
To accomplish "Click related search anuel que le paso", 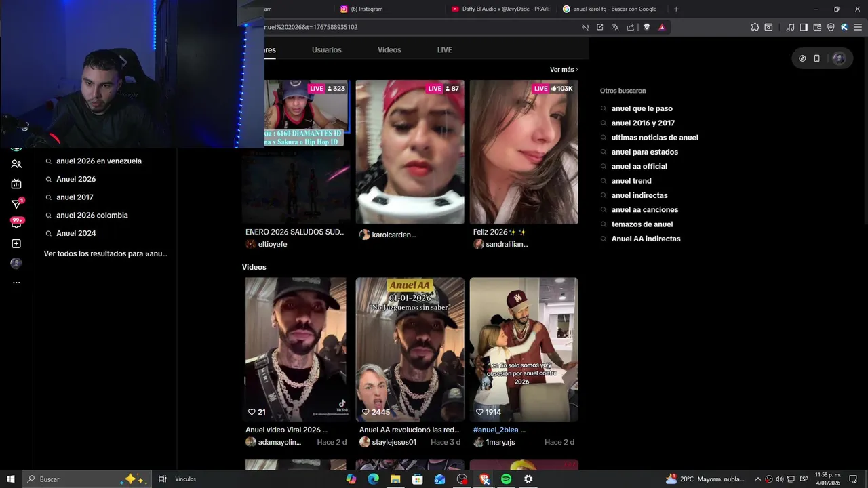I will (x=642, y=108).
